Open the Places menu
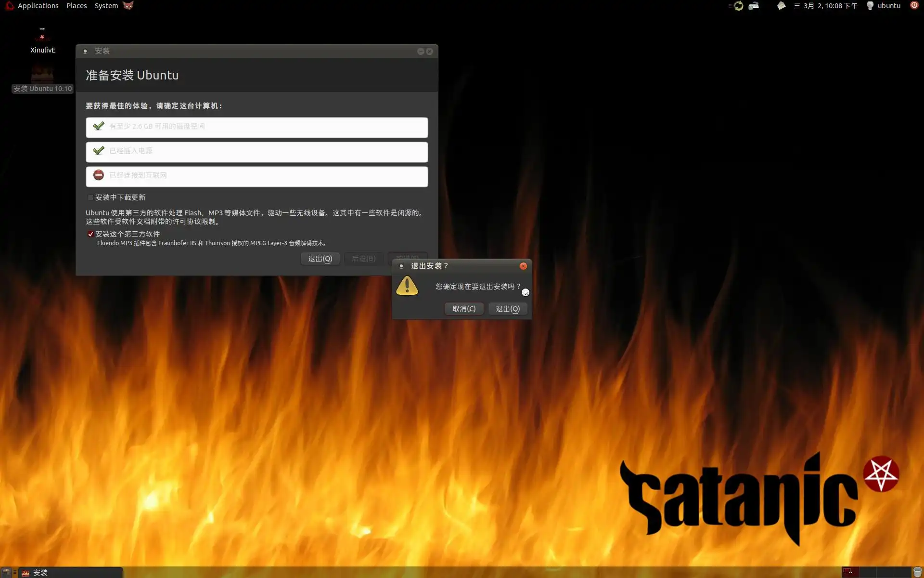The height and width of the screenshot is (578, 924). click(77, 6)
